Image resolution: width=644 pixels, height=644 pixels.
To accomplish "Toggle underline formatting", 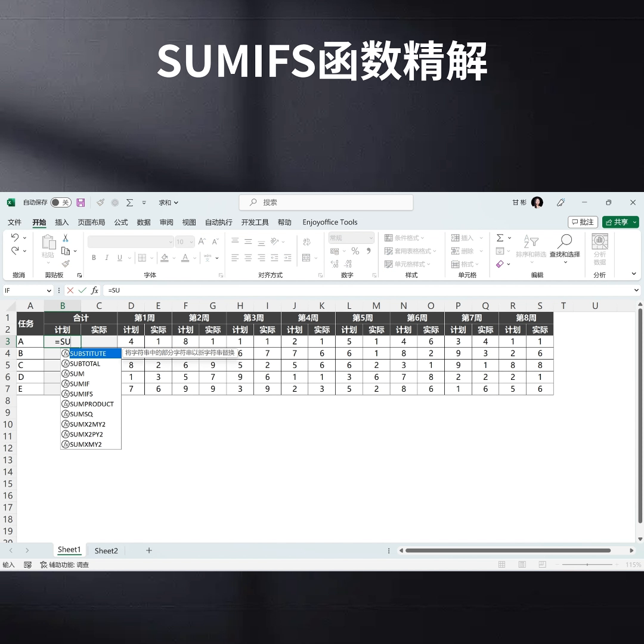I will pos(119,258).
